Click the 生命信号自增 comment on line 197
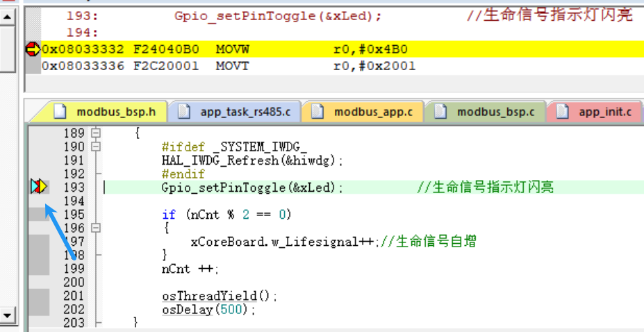The height and width of the screenshot is (332, 644). pos(429,241)
